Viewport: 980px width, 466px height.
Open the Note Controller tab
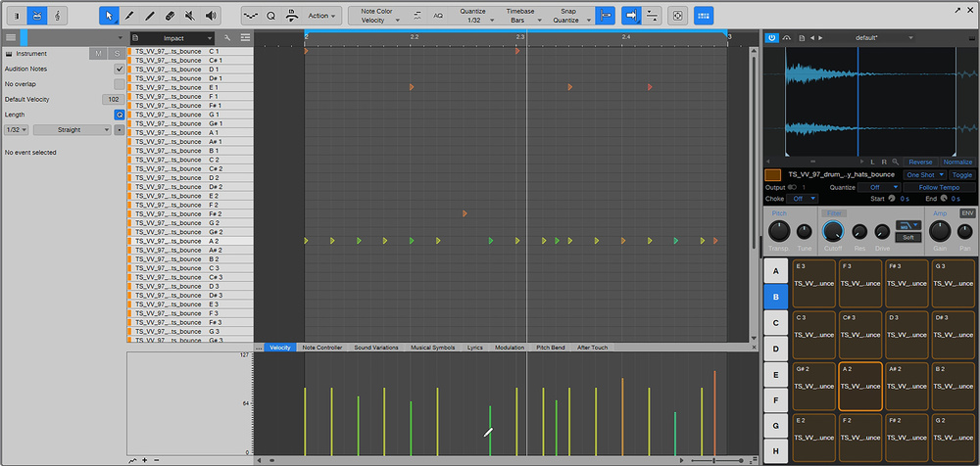tap(322, 348)
